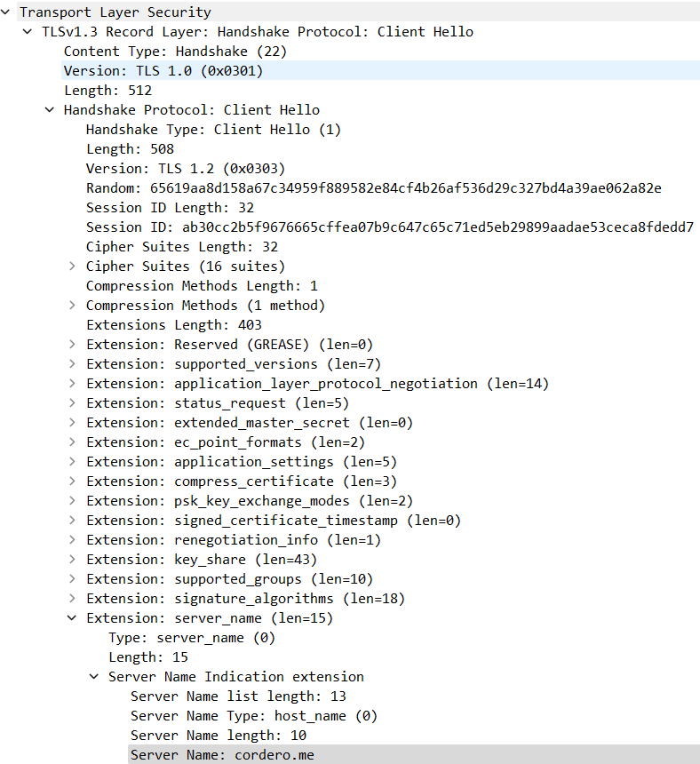Collapse server_name extension arrow
The image size is (700, 764).
point(72,617)
